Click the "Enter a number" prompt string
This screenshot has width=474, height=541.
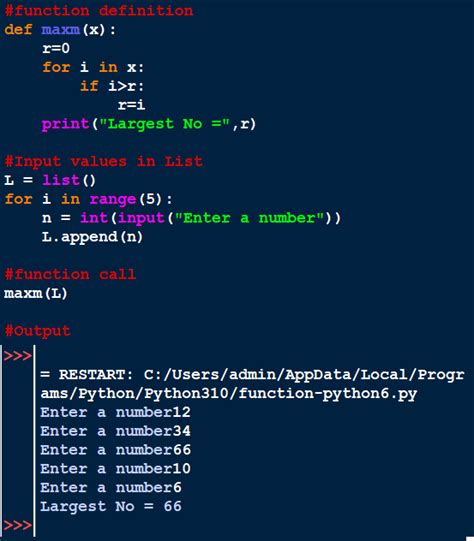tap(250, 218)
